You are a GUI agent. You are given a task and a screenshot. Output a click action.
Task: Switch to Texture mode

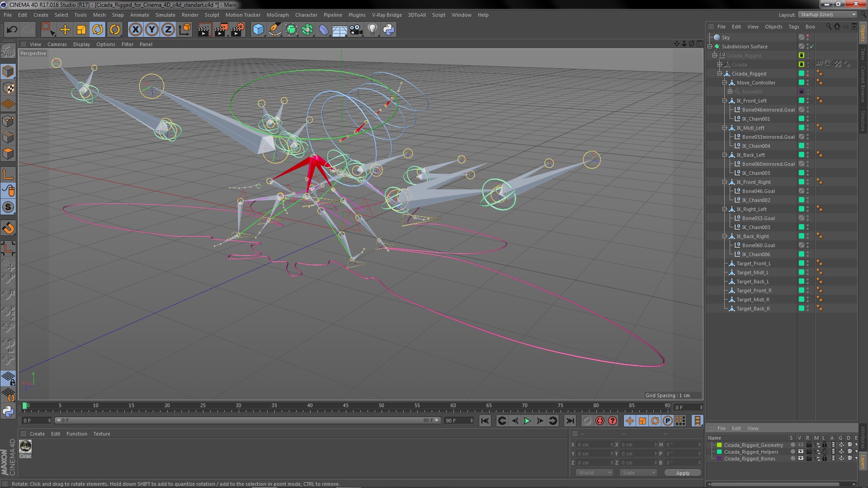[8, 88]
